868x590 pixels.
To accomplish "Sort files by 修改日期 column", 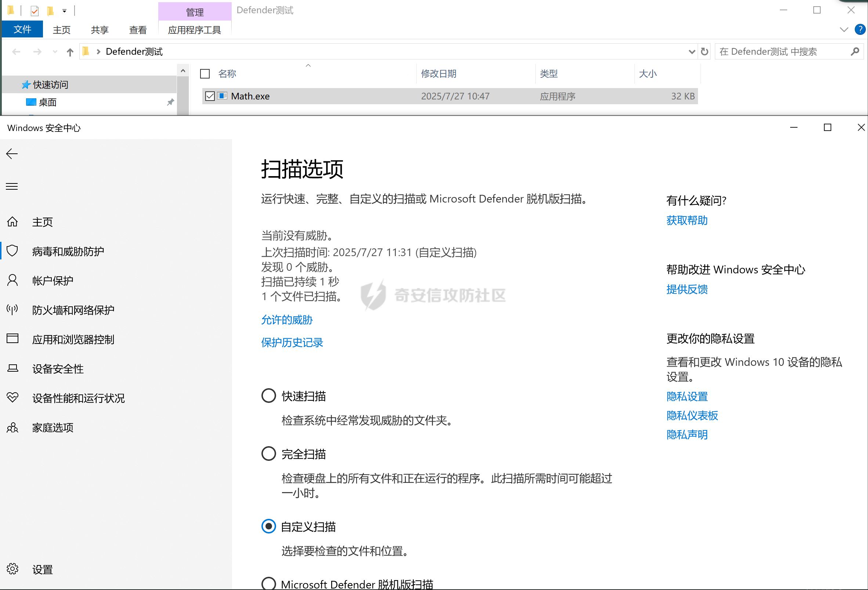I will pyautogui.click(x=438, y=73).
